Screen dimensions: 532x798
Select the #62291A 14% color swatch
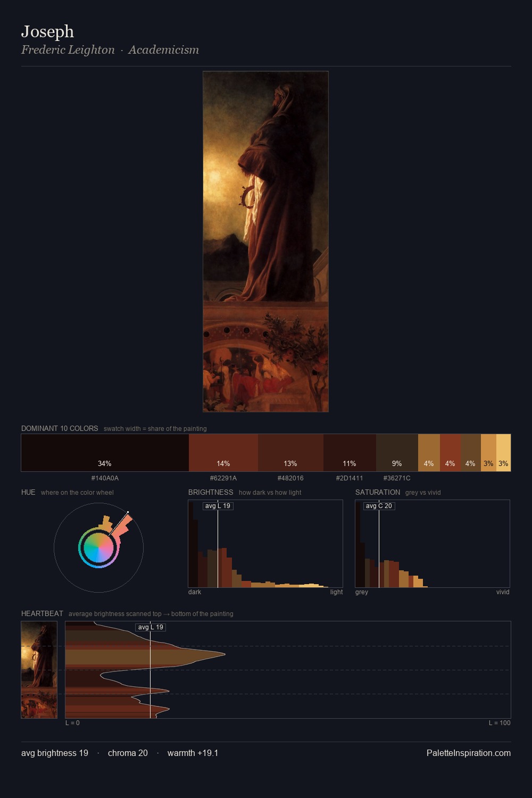click(x=223, y=453)
